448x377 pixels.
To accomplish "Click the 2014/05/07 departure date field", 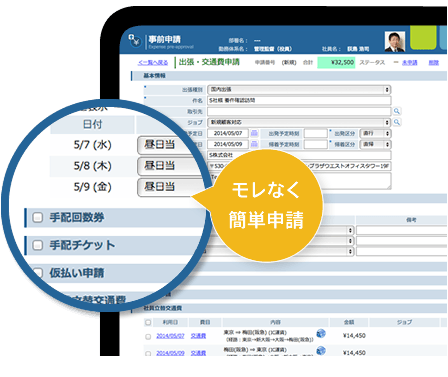I will point(228,133).
